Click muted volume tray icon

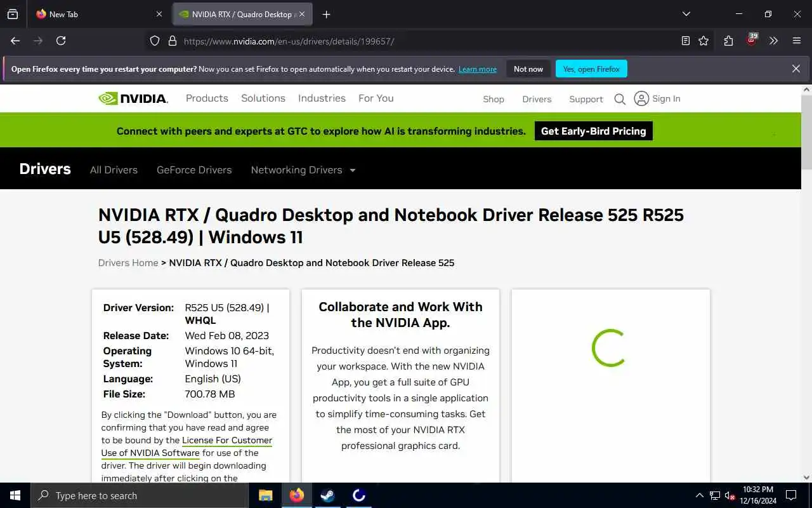tap(730, 495)
